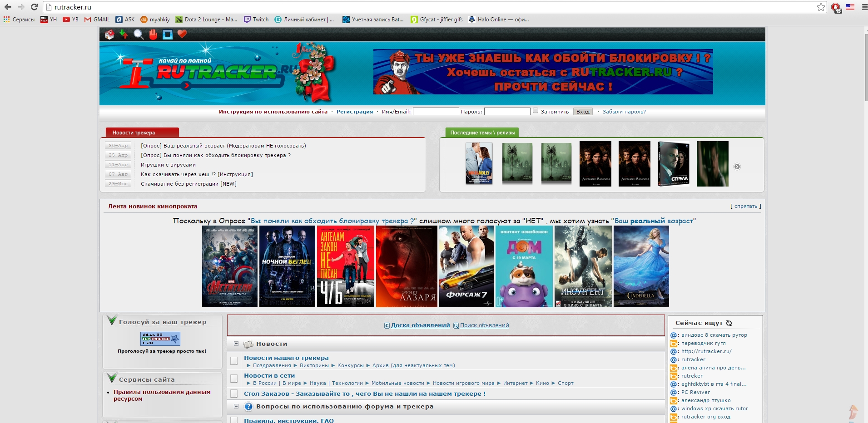Click the Забыли пароль? link
The height and width of the screenshot is (423, 868).
[x=624, y=112]
